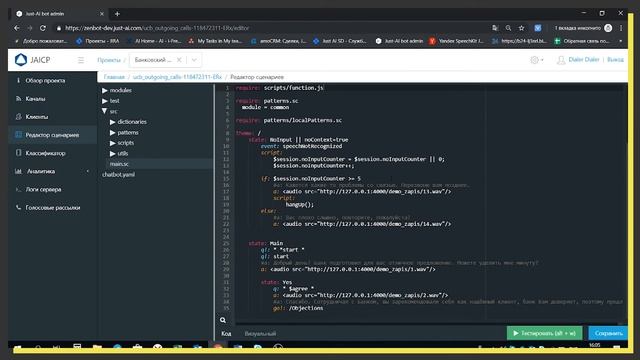Click the Голосовые рассылки phone icon
The height and width of the screenshot is (360, 640).
[x=18, y=207]
